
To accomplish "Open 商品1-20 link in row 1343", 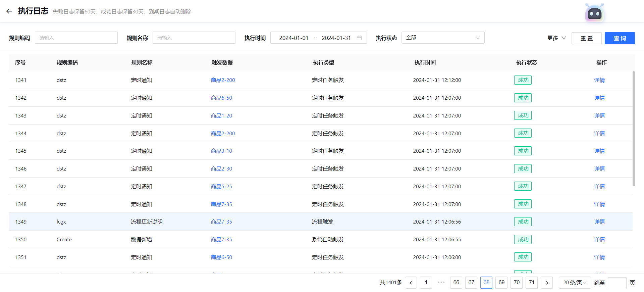I will click(x=221, y=115).
